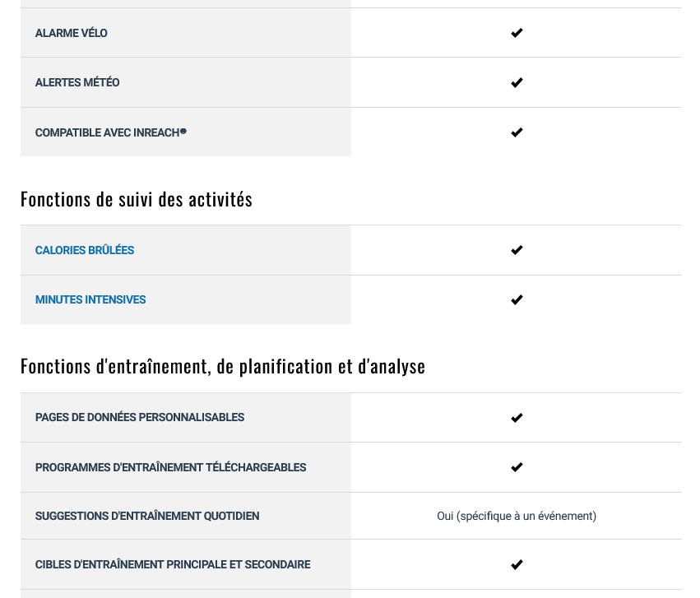Click the checkmark for Alertes météo
This screenshot has height=598, width=700.
click(517, 82)
